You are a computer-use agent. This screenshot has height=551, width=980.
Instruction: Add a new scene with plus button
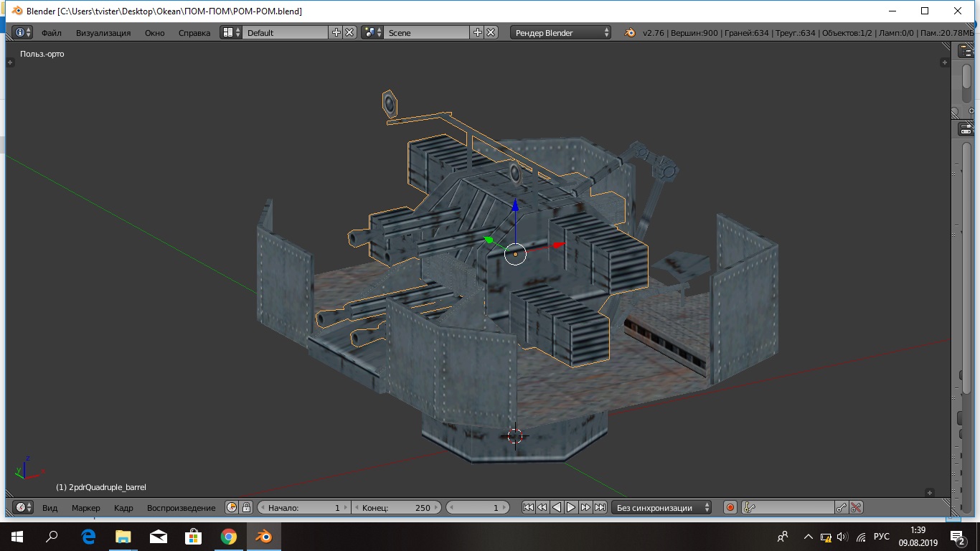point(478,32)
